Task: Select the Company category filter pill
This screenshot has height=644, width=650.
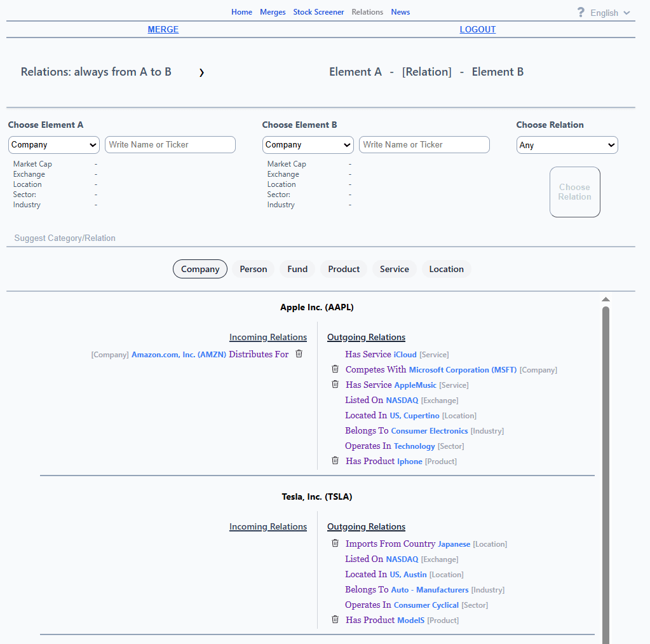Action: (x=200, y=269)
